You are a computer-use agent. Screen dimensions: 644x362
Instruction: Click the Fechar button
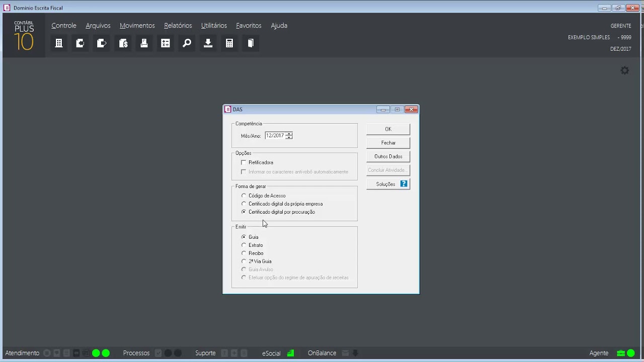388,143
